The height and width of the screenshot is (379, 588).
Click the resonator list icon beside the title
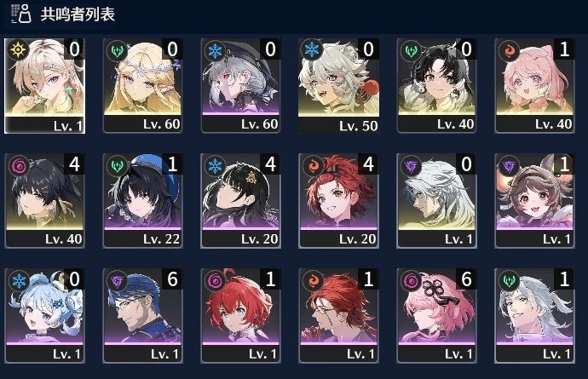pos(21,14)
